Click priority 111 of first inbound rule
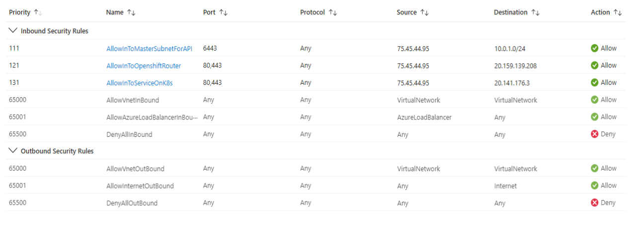644x237 pixels. point(14,48)
